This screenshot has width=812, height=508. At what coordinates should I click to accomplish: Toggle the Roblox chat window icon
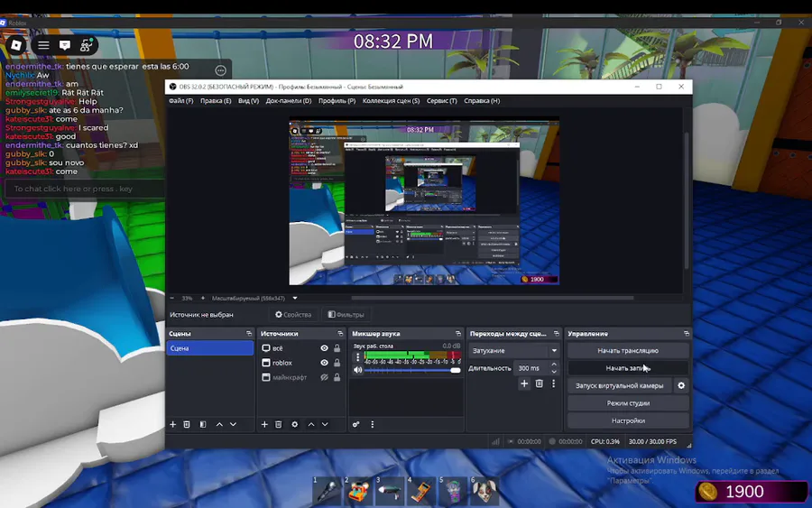[65, 45]
